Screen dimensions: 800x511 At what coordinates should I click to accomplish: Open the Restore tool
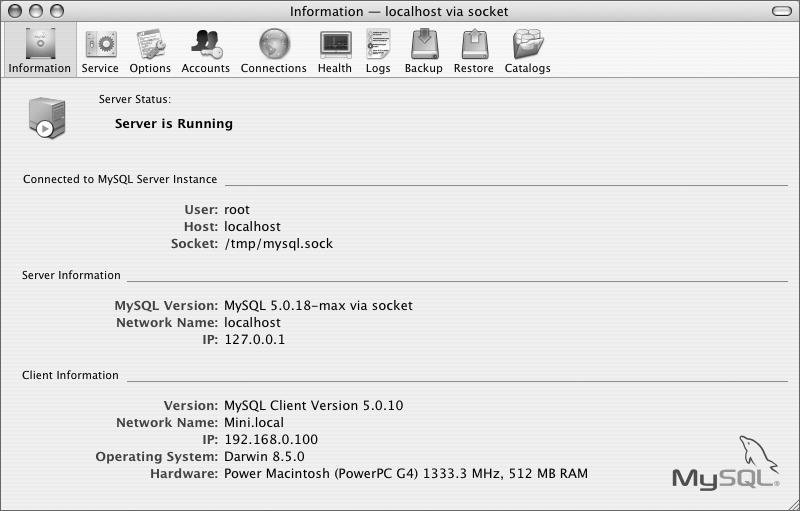(x=474, y=49)
